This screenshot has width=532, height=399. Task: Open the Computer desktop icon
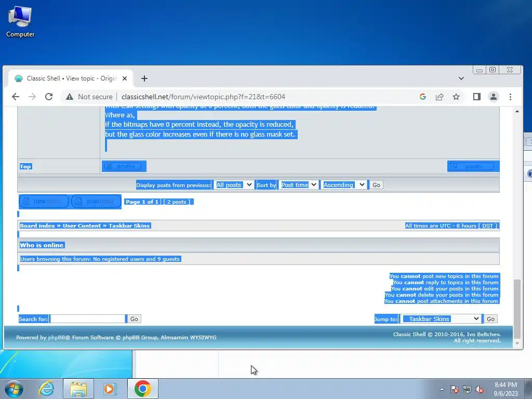pyautogui.click(x=20, y=22)
